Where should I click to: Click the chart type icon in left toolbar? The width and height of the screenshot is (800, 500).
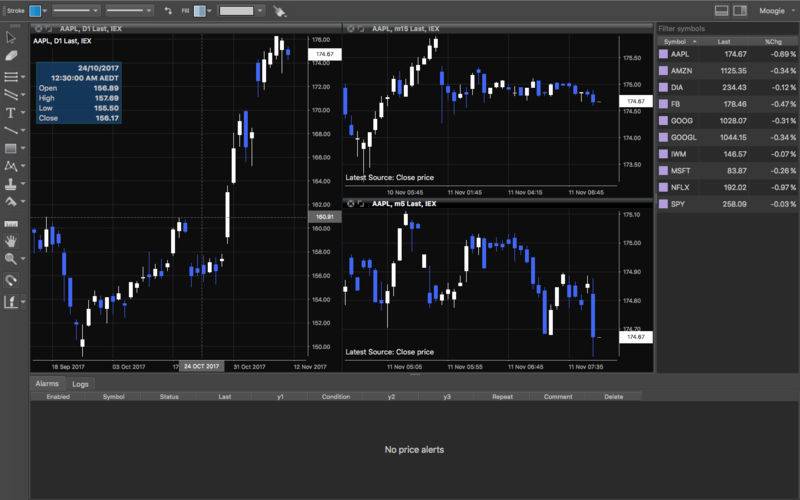[x=11, y=302]
